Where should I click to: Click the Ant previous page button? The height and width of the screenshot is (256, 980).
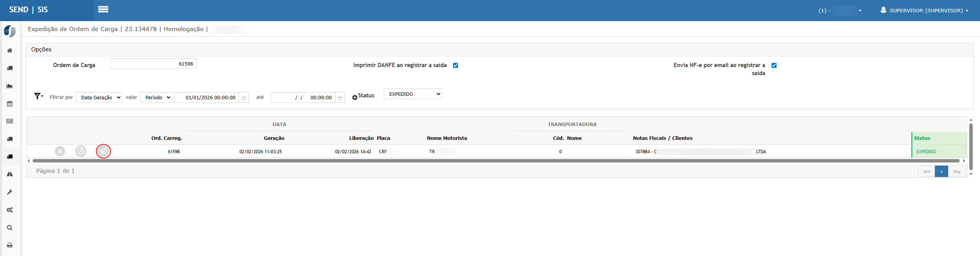click(926, 172)
